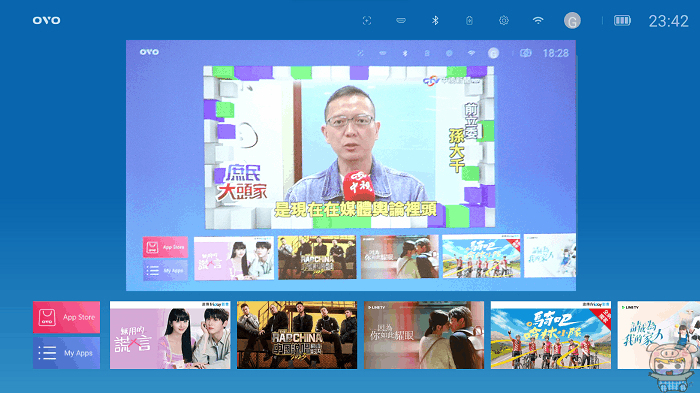Open the LINE TV couple-kissing drama thumbnail
This screenshot has width=700, height=393.
pos(424,335)
